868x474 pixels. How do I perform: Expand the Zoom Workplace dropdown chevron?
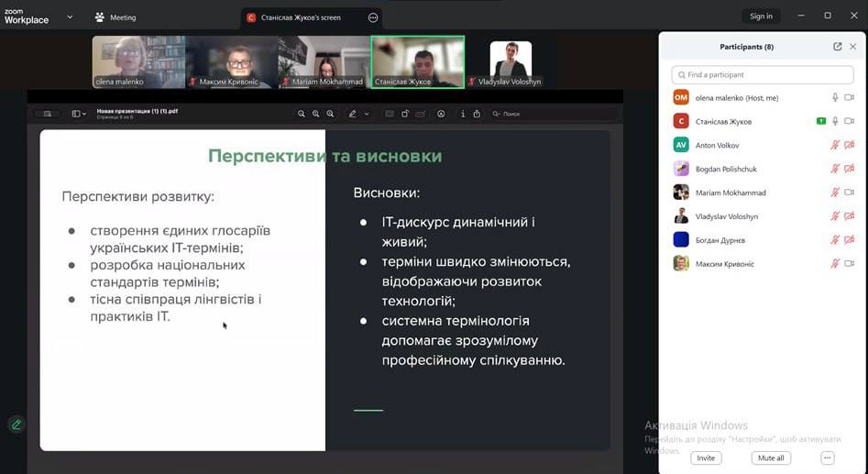click(70, 17)
